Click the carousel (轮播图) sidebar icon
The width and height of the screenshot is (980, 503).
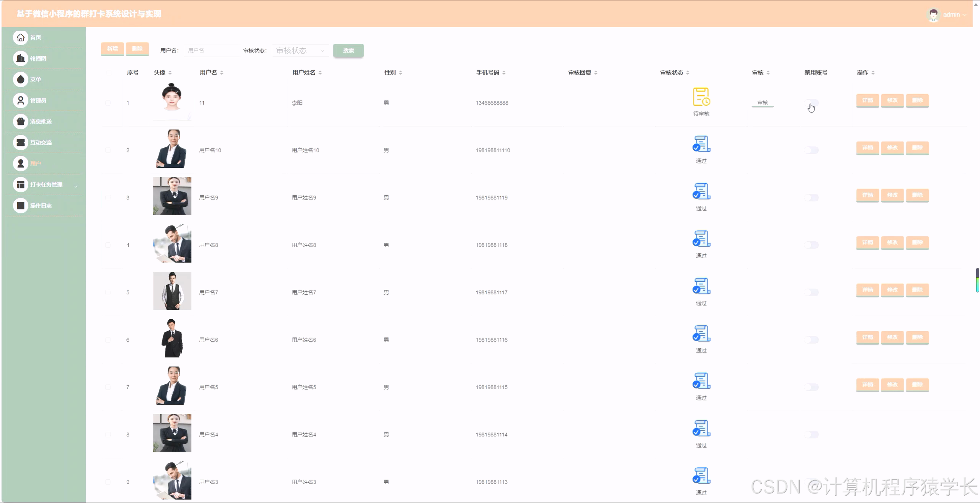point(21,58)
